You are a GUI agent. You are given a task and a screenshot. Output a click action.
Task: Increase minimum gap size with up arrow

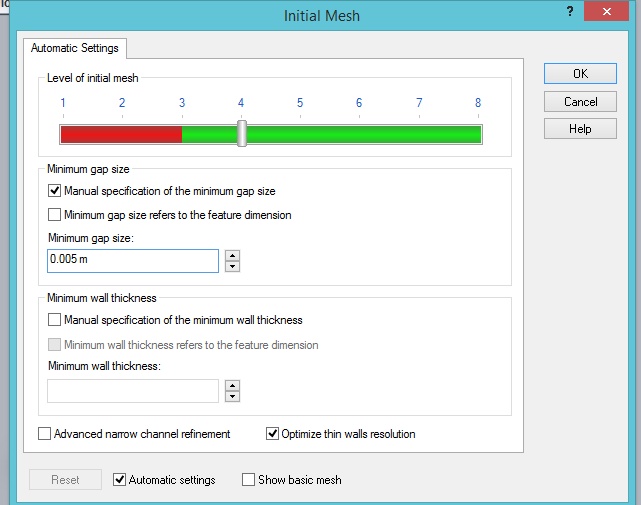point(232,256)
